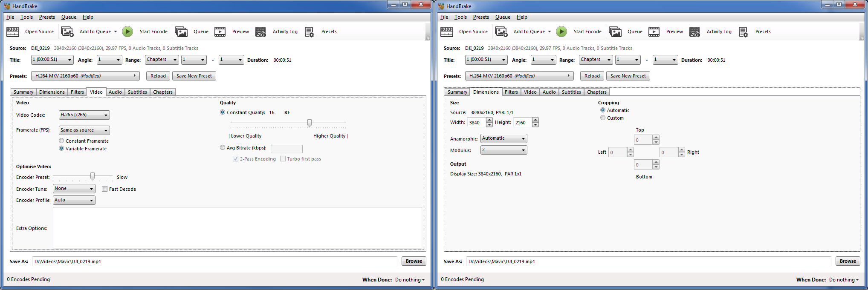Click Presets toolbar icon in left window
The width and height of the screenshot is (868, 290).
[310, 32]
